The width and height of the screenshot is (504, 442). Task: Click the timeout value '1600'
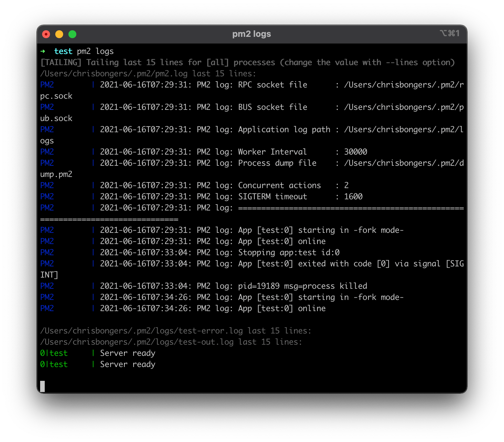[353, 197]
